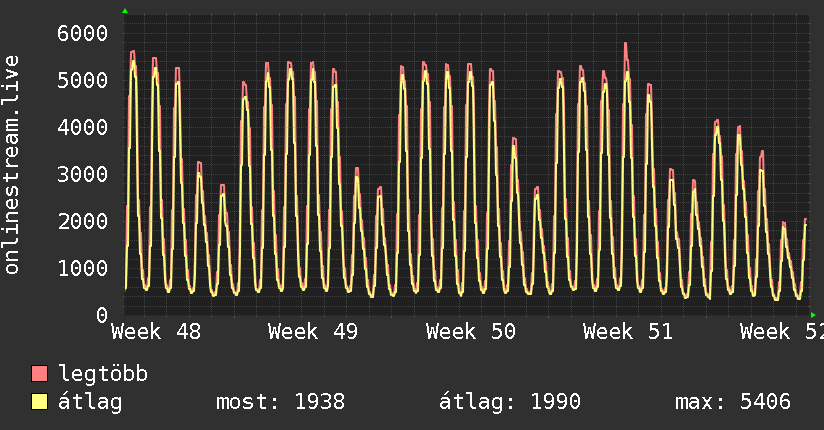Click the 'max: 5406' statistic
This screenshot has height=430, width=824.
[733, 402]
